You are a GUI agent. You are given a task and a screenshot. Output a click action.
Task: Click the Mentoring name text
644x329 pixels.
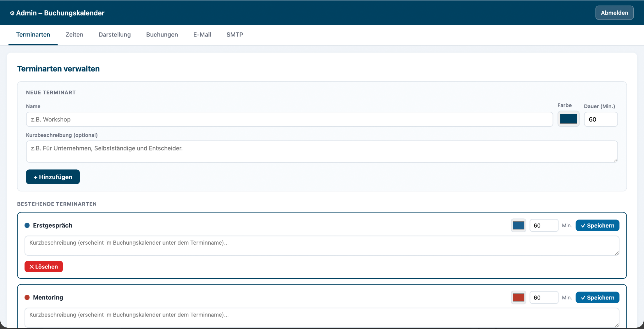[x=48, y=298]
